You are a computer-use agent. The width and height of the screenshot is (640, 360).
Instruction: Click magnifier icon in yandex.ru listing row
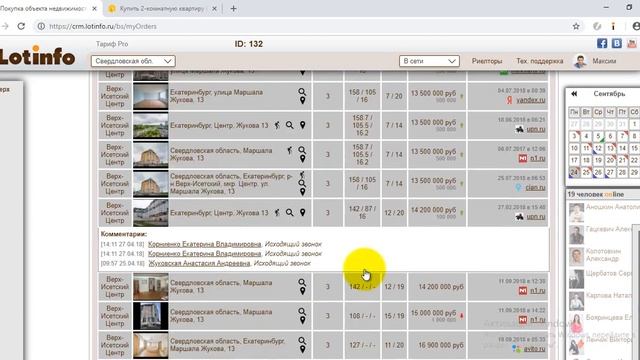[302, 92]
